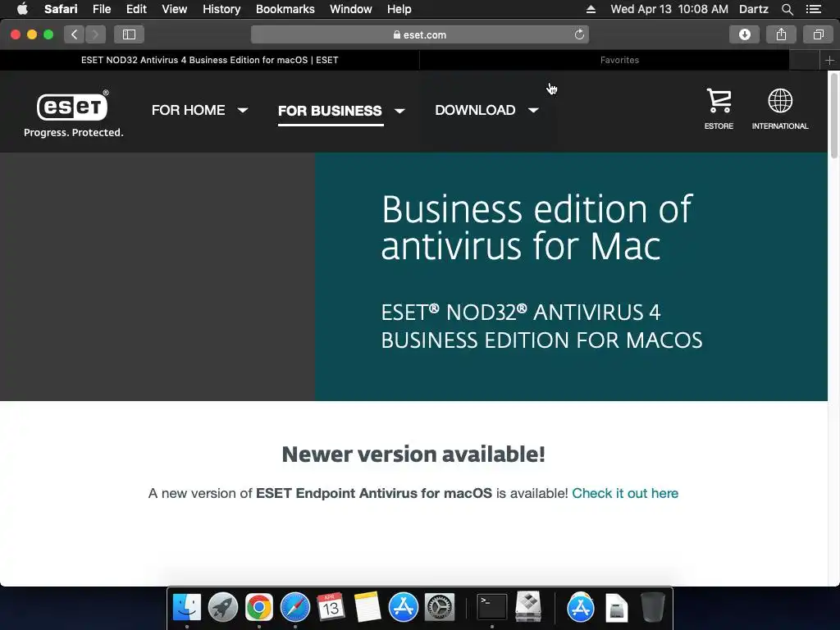Screen dimensions: 840x630
Task: Open the Bookmarks menu
Action: (x=285, y=9)
